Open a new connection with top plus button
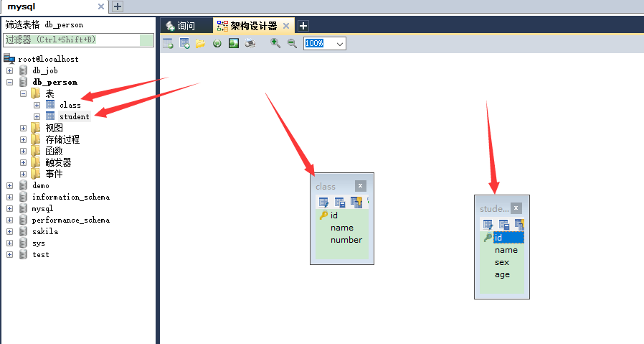The width and height of the screenshot is (644, 344). click(118, 6)
